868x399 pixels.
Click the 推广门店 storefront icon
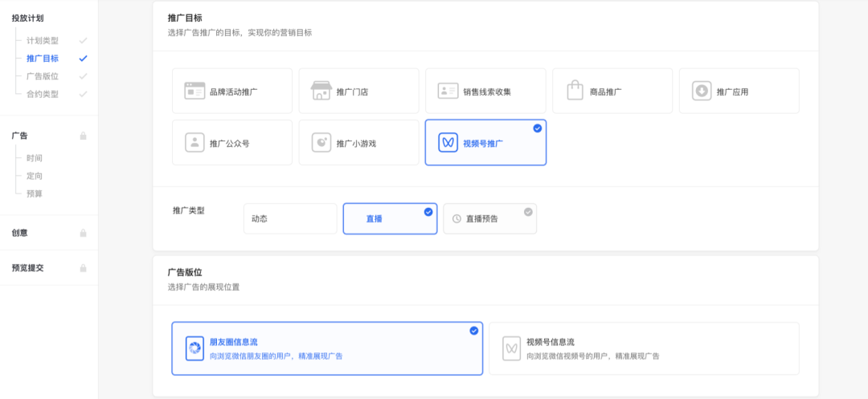(x=321, y=91)
